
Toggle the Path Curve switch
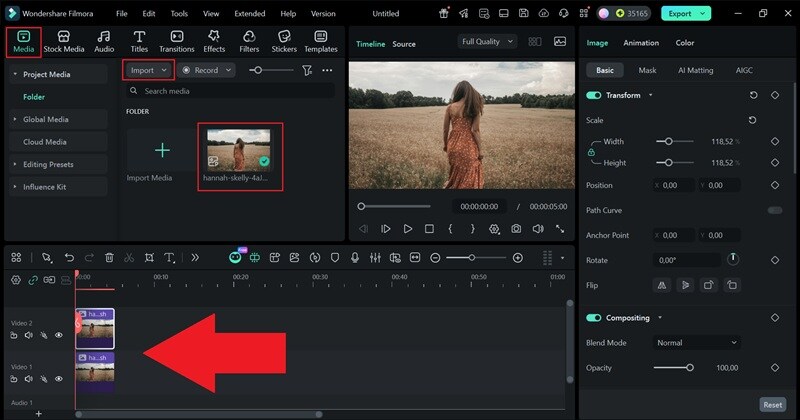click(x=774, y=210)
